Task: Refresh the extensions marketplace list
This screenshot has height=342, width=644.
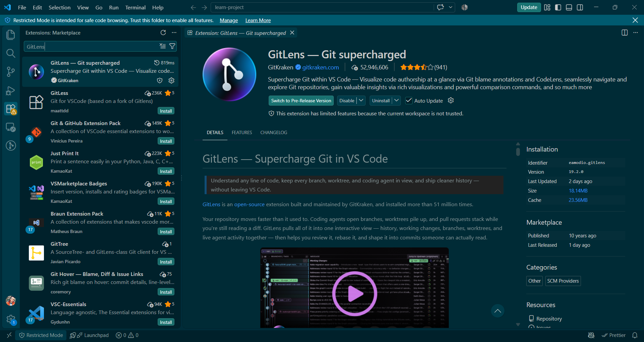Action: (163, 33)
